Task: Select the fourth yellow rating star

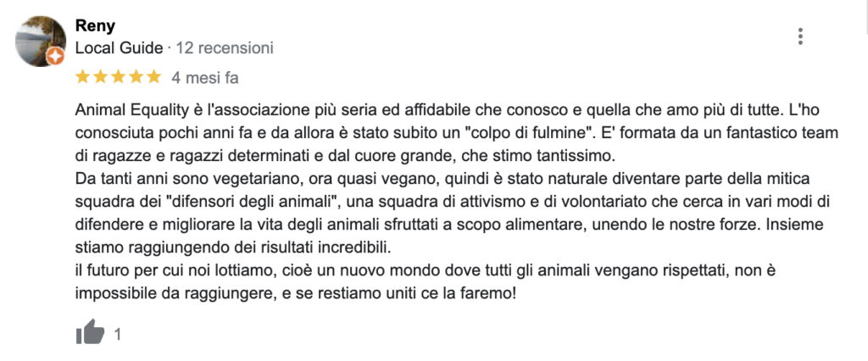Action: (136, 77)
